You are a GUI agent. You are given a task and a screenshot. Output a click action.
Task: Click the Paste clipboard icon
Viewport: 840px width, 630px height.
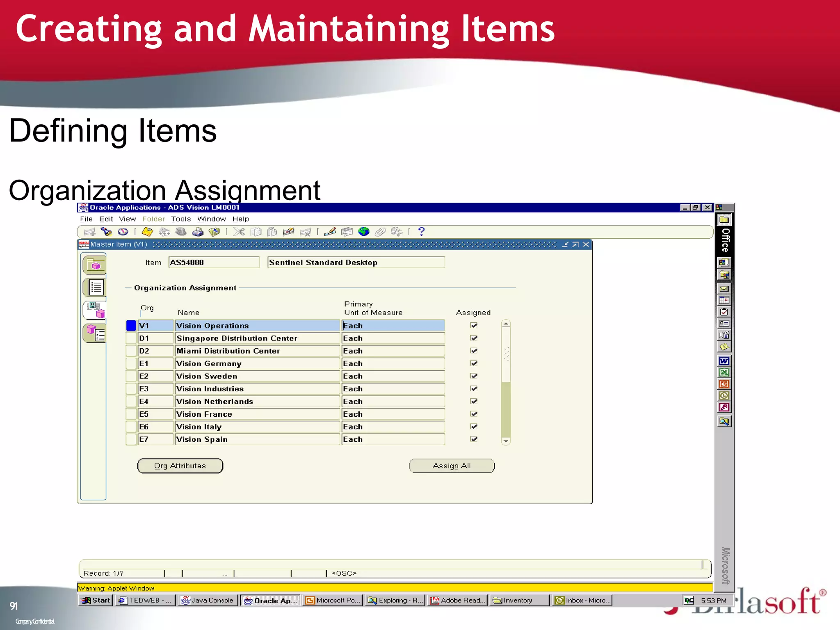pos(272,232)
